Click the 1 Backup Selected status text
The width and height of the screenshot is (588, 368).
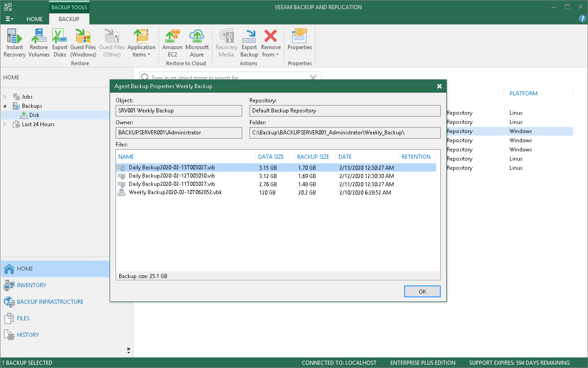point(27,363)
